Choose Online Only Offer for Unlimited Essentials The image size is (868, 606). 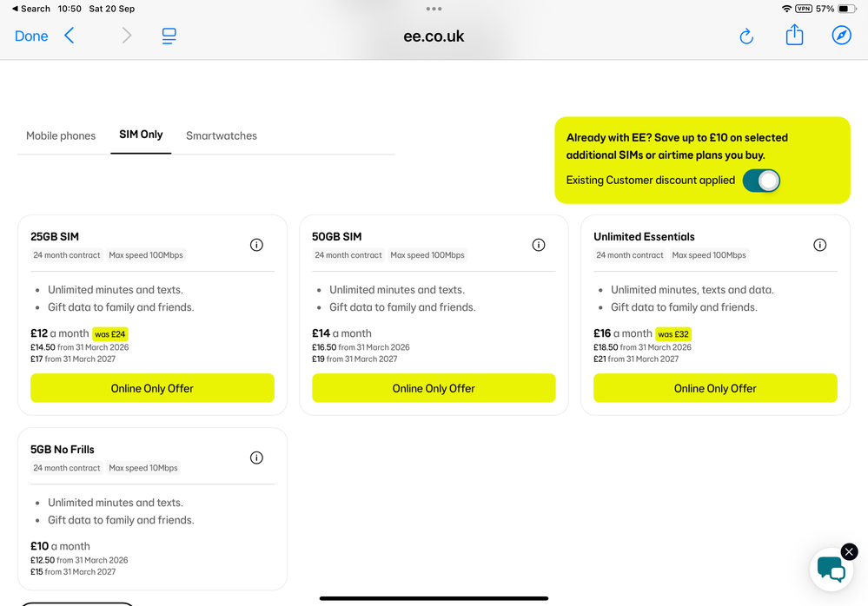[715, 388]
